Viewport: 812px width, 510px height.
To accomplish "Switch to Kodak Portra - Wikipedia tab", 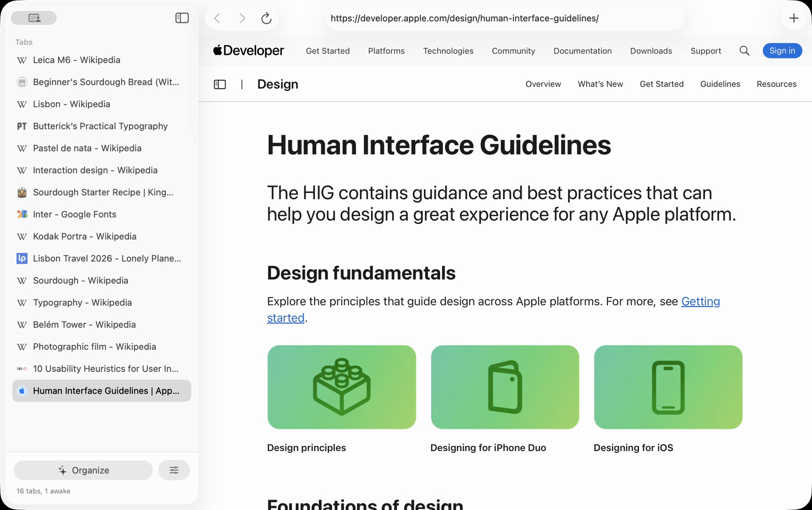I will click(101, 236).
